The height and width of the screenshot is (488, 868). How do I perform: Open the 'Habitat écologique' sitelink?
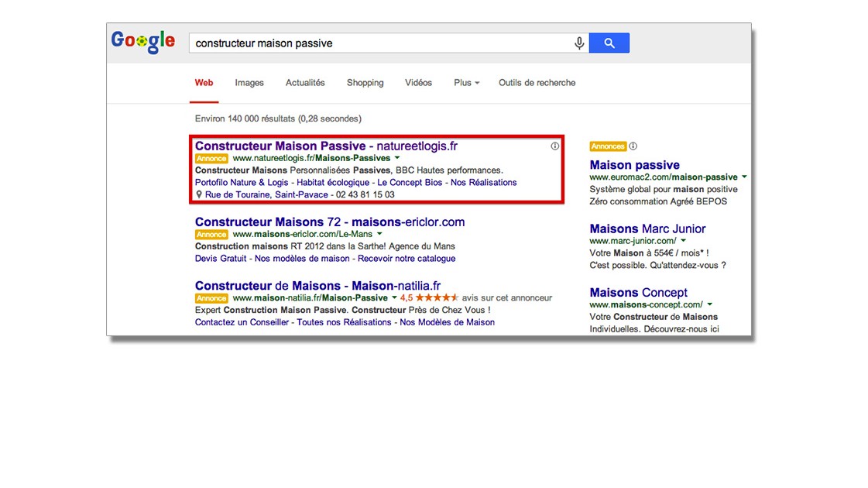click(333, 182)
